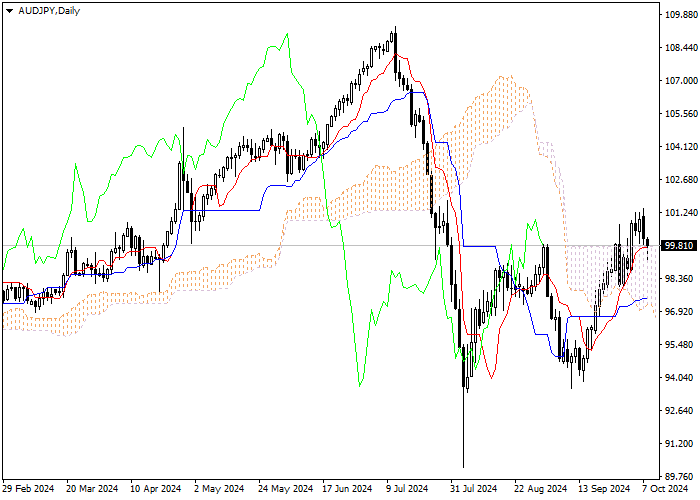Click the 101.240 price scale label

point(681,213)
